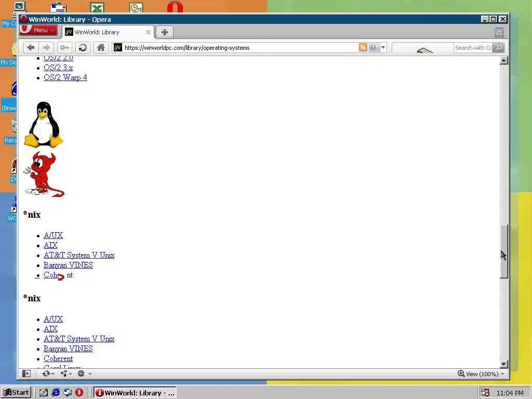Go back with the Back arrow button
532x399 pixels.
31,47
